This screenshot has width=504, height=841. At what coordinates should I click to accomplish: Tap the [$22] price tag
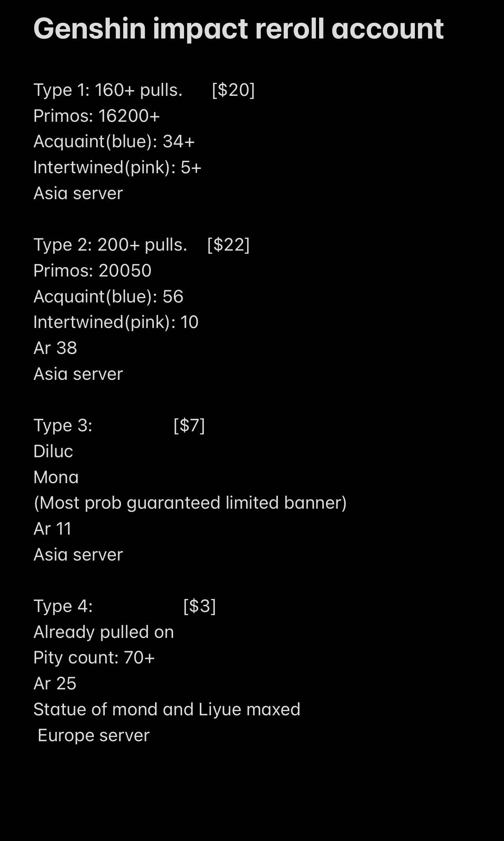(x=228, y=245)
